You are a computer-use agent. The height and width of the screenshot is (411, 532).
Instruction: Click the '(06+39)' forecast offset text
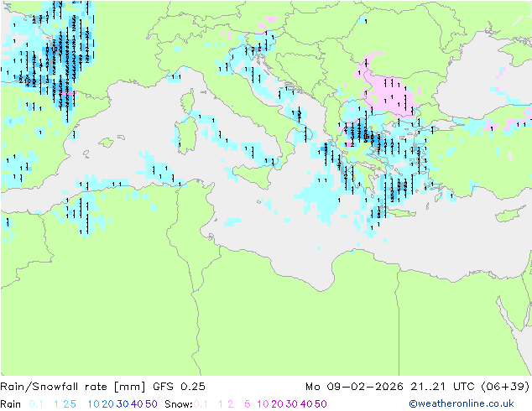(x=505, y=387)
